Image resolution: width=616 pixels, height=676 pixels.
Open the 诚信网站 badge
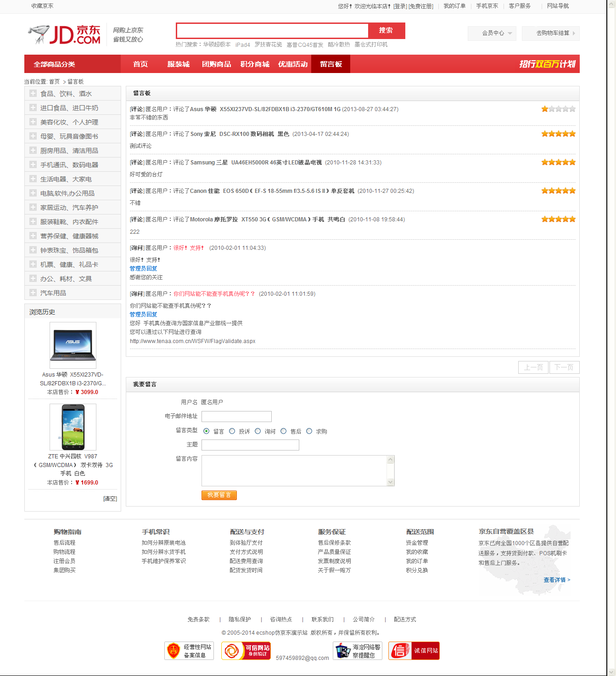pyautogui.click(x=414, y=650)
